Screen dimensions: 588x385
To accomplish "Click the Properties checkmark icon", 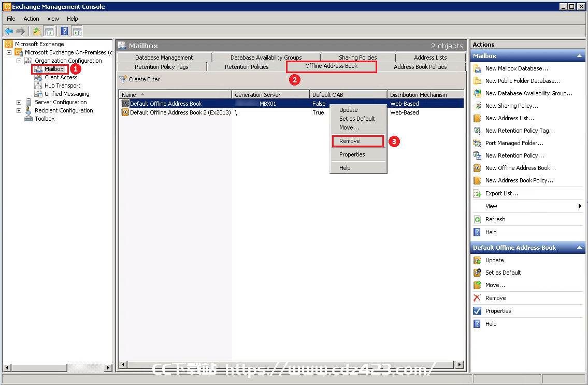I will (477, 311).
